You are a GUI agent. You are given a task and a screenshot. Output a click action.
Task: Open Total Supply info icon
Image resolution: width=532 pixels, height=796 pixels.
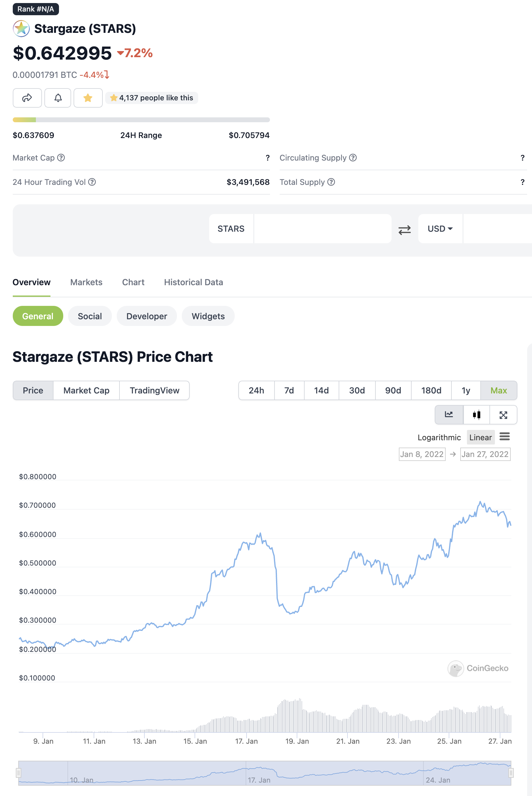pyautogui.click(x=331, y=182)
